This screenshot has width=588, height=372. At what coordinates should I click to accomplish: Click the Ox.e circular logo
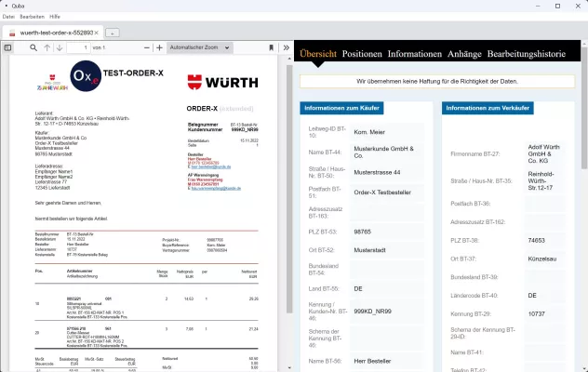click(86, 76)
